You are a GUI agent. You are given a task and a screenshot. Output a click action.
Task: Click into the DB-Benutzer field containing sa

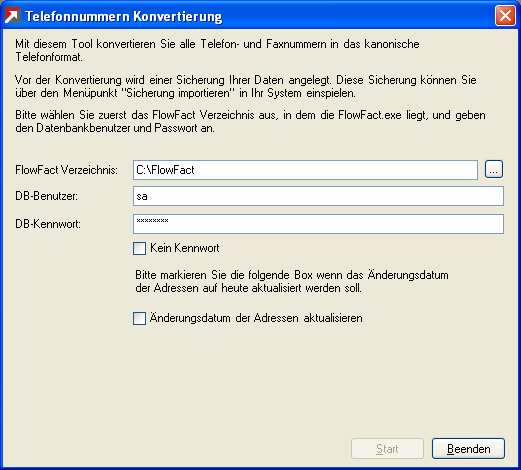pyautogui.click(x=318, y=196)
